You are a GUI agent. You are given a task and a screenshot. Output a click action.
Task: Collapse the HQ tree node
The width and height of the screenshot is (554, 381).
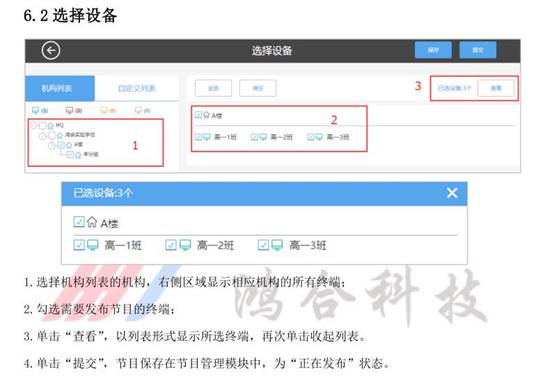point(34,125)
